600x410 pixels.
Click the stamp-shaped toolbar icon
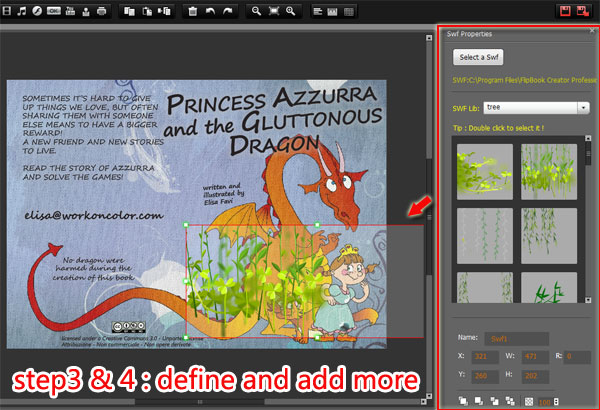(x=86, y=11)
